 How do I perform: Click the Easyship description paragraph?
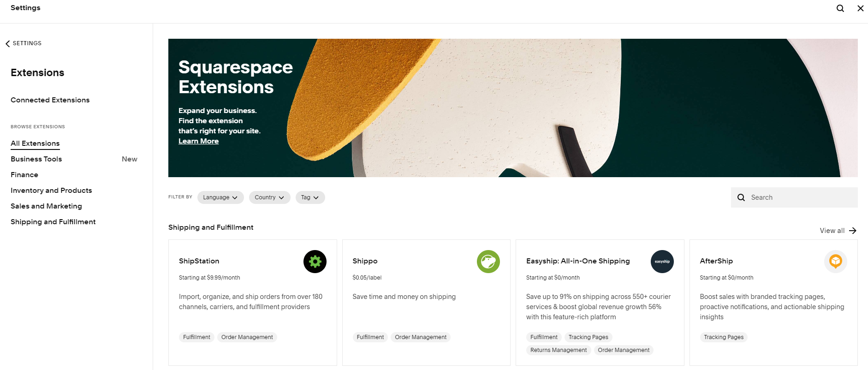tap(598, 307)
